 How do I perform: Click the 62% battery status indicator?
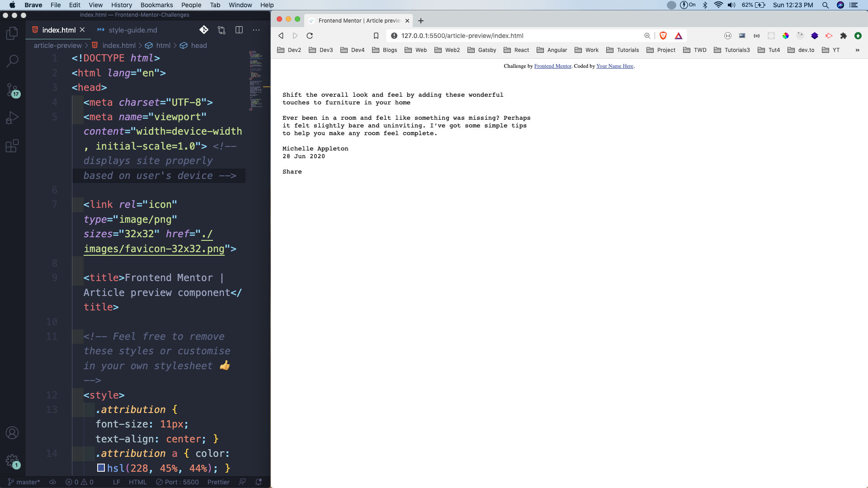pos(753,5)
